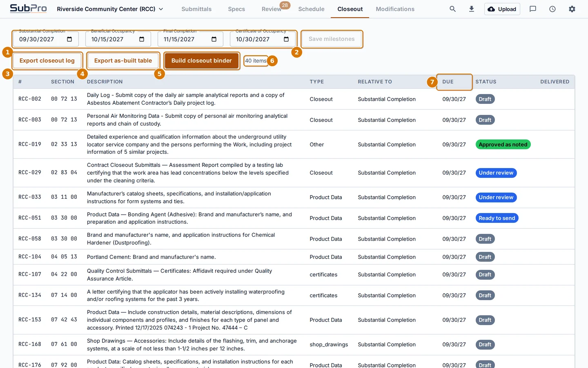The height and width of the screenshot is (368, 588).
Task: Open calendar picker for Beneficial Occupancy date
Action: pos(142,39)
